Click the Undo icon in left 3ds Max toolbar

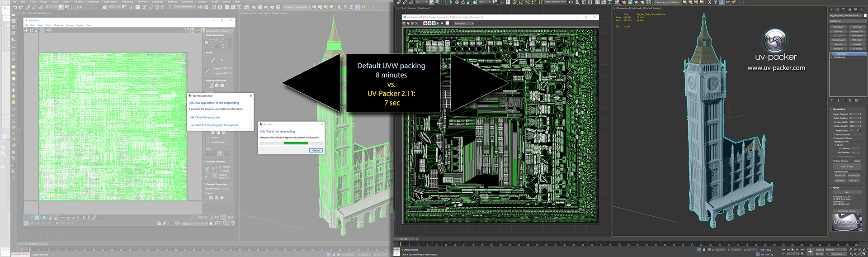coord(15,7)
